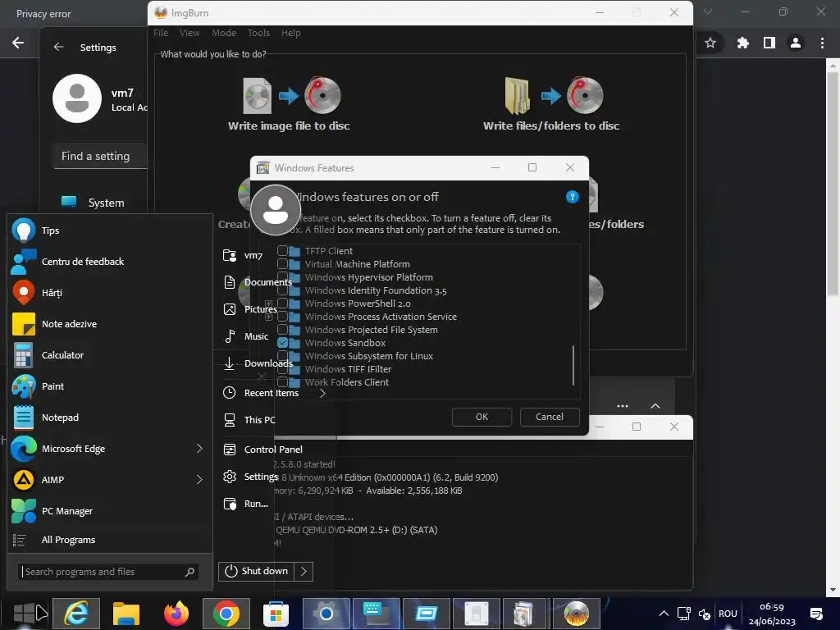
Task: Switch to ImgBurn on the taskbar
Action: coord(577,614)
